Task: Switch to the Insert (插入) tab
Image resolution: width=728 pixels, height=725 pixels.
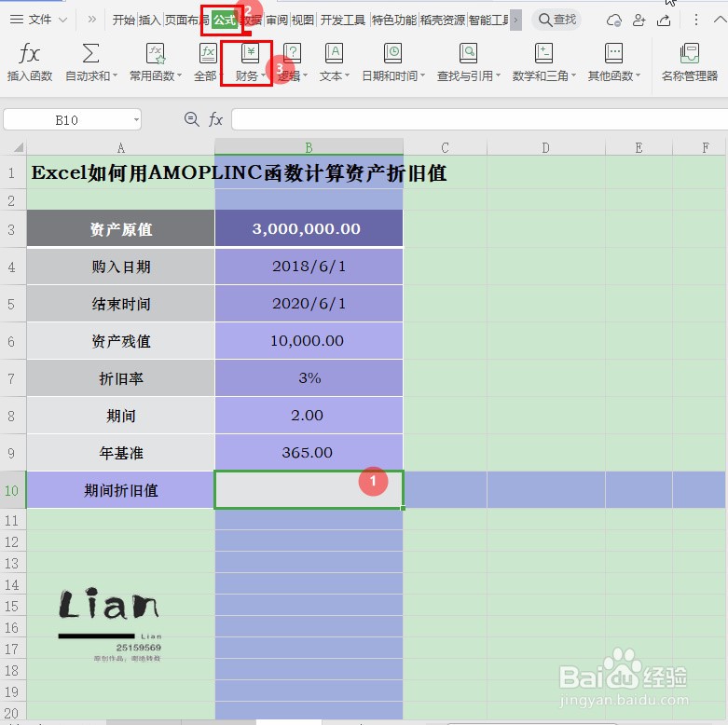Action: 149,20
